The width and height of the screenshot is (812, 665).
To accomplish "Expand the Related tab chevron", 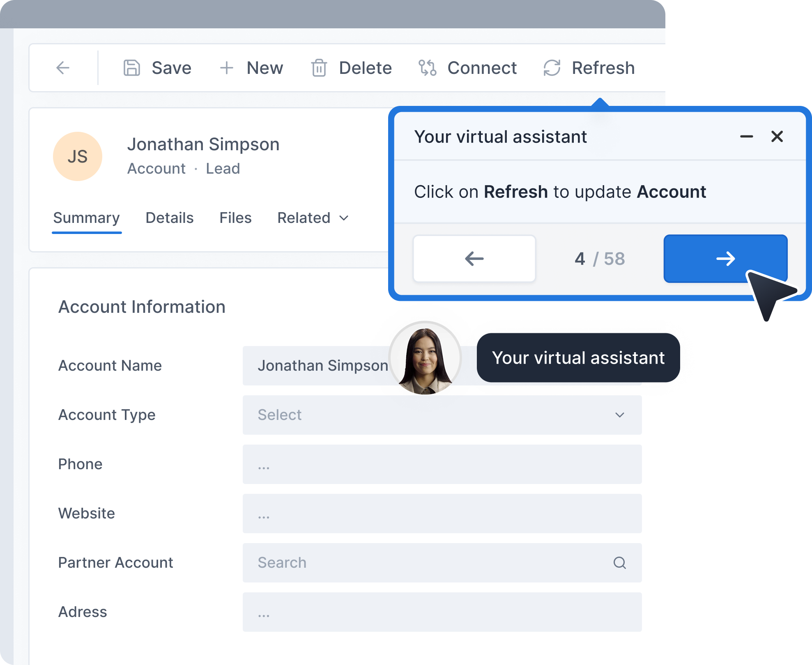I will 344,218.
